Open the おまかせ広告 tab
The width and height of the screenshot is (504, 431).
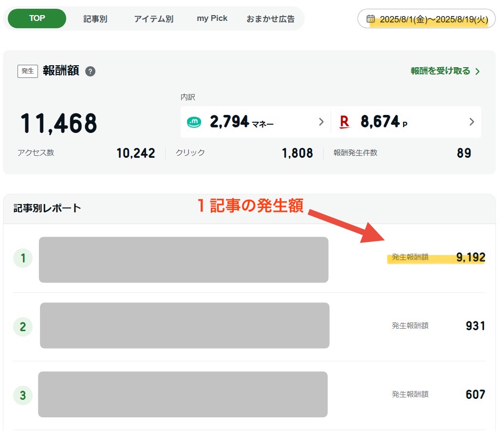coord(270,19)
